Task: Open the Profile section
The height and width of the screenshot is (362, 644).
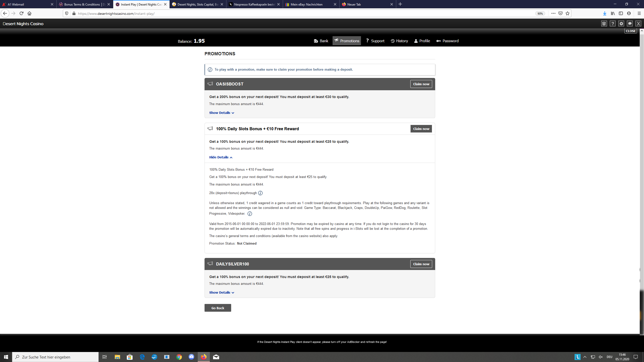Action: tap(422, 41)
